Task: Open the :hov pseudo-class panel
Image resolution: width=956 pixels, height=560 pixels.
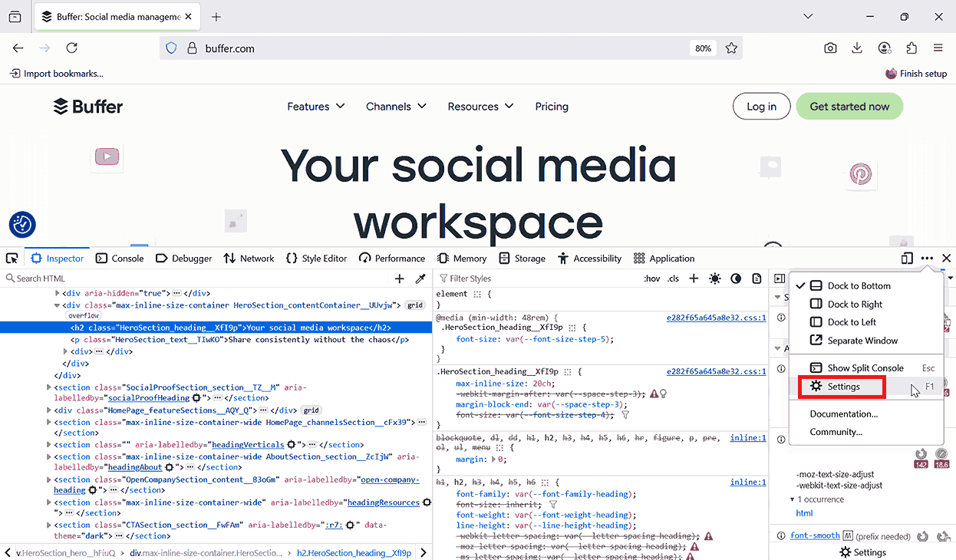Action: pyautogui.click(x=651, y=278)
